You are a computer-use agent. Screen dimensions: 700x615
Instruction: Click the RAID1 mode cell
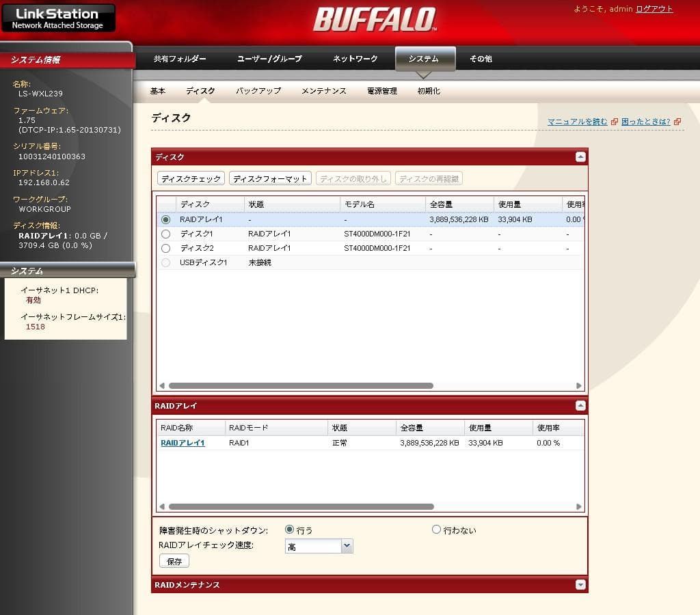239,443
